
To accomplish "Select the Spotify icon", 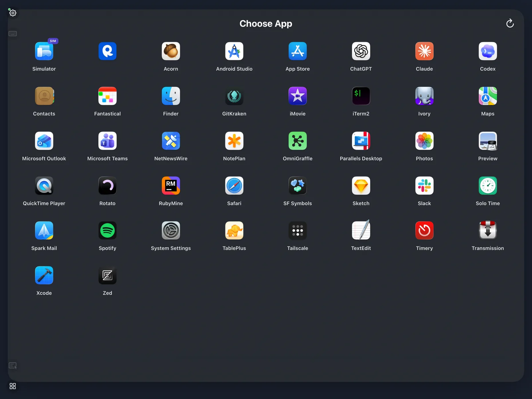I will [107, 231].
